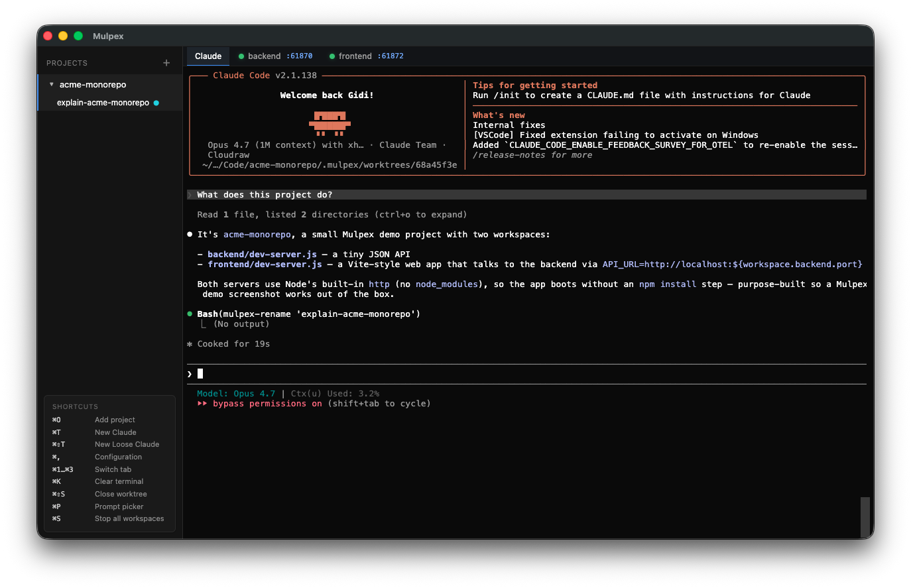Click '/release-notes for more' text
This screenshot has height=588, width=911.
click(x=532, y=155)
